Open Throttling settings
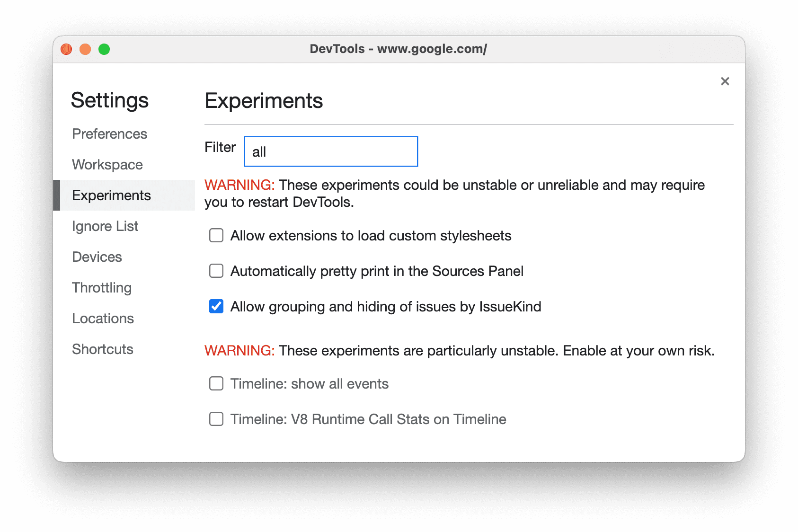Image resolution: width=798 pixels, height=532 pixels. [x=101, y=288]
